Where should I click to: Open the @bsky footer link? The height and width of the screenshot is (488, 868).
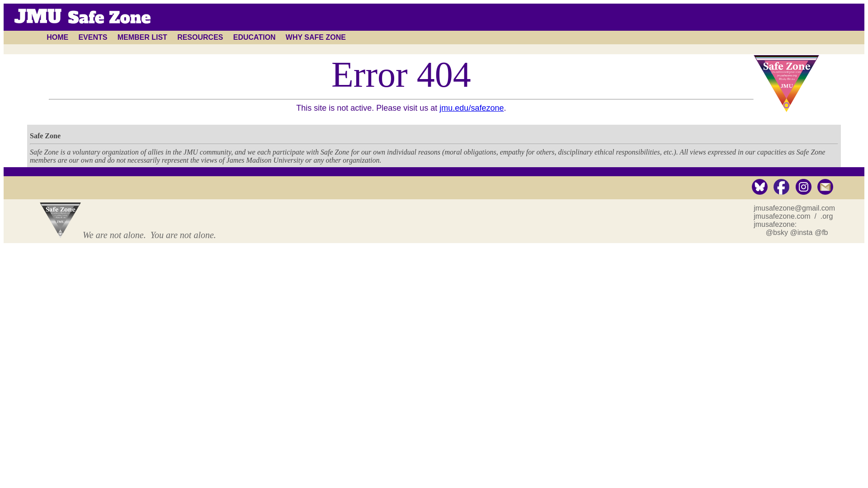click(x=777, y=233)
